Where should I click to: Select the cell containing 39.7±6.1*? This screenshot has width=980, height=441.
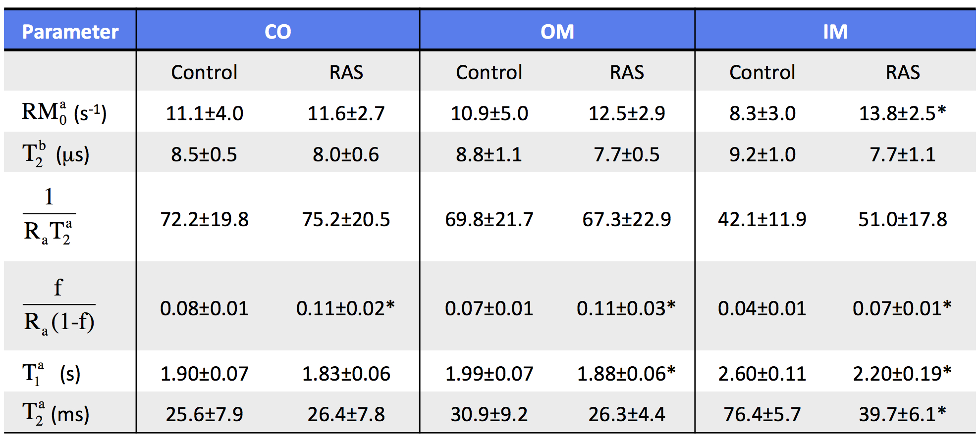902,414
